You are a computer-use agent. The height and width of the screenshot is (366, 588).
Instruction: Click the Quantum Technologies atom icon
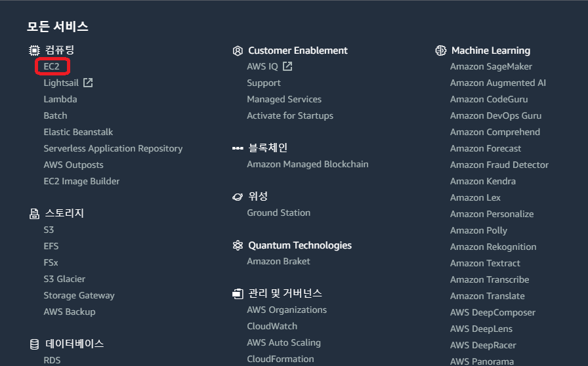point(238,245)
